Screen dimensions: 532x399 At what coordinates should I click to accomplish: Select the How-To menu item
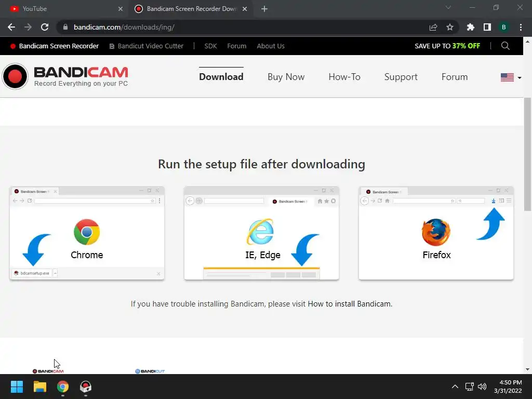click(344, 77)
